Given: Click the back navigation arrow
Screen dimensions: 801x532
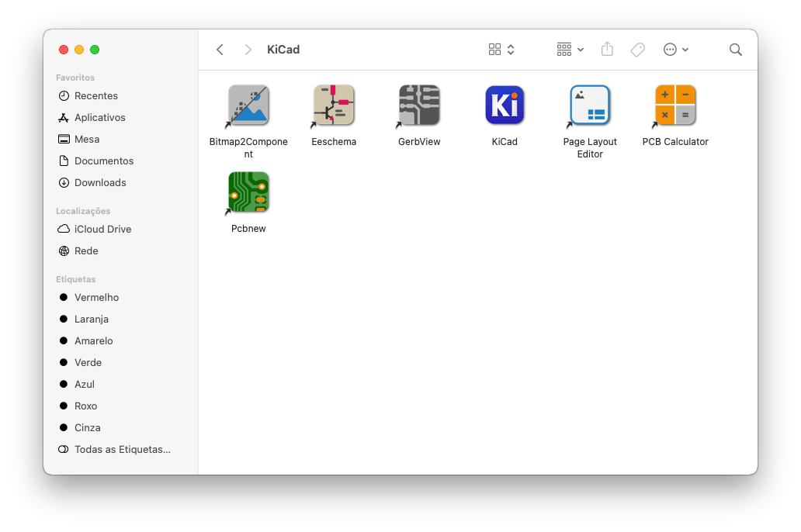Looking at the screenshot, I should click(x=220, y=49).
